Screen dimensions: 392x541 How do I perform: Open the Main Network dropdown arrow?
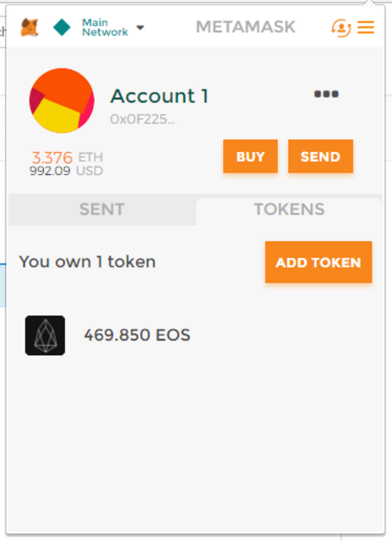pyautogui.click(x=140, y=28)
